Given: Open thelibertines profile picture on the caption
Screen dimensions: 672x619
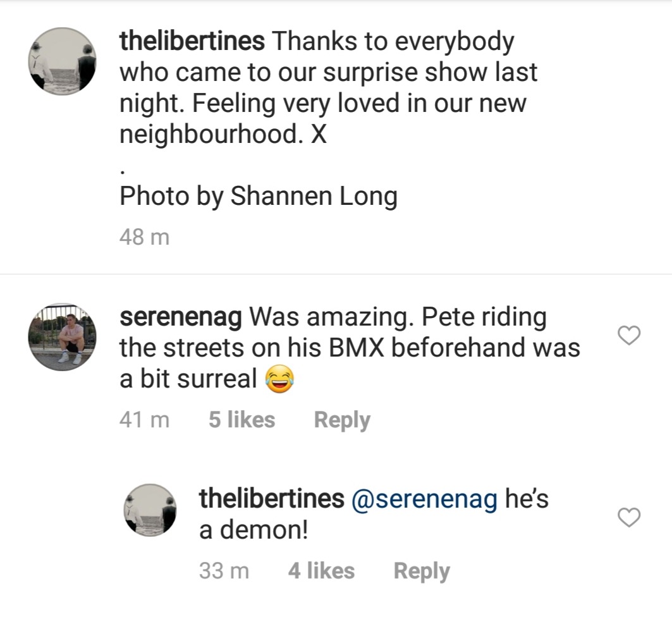Looking at the screenshot, I should point(62,61).
